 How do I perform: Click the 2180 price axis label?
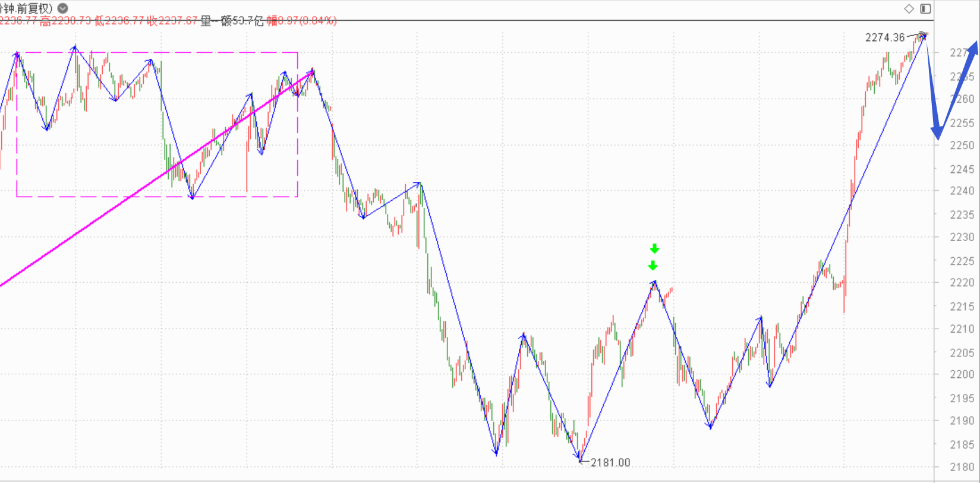[x=962, y=466]
